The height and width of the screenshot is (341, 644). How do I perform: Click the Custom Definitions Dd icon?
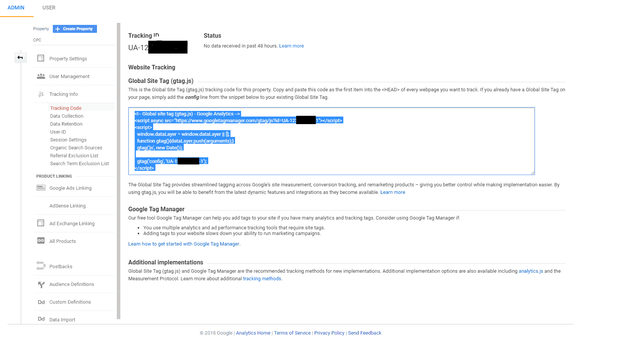coord(41,302)
